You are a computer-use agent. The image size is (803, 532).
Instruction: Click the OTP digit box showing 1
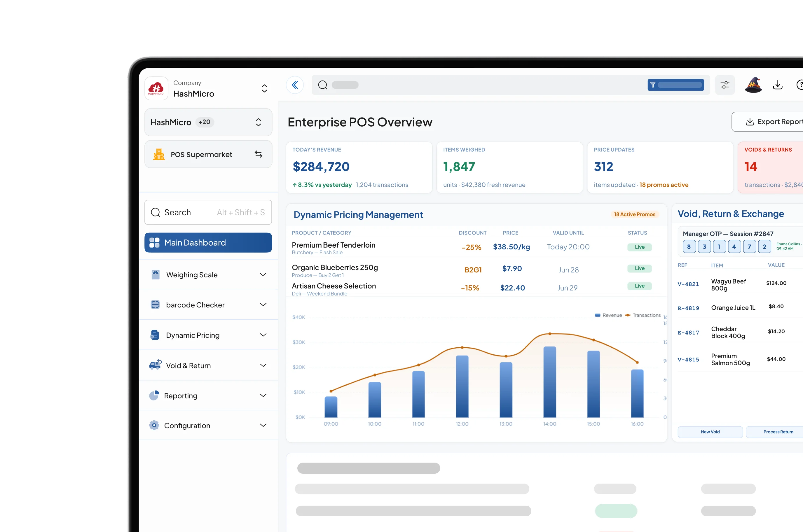click(x=719, y=247)
